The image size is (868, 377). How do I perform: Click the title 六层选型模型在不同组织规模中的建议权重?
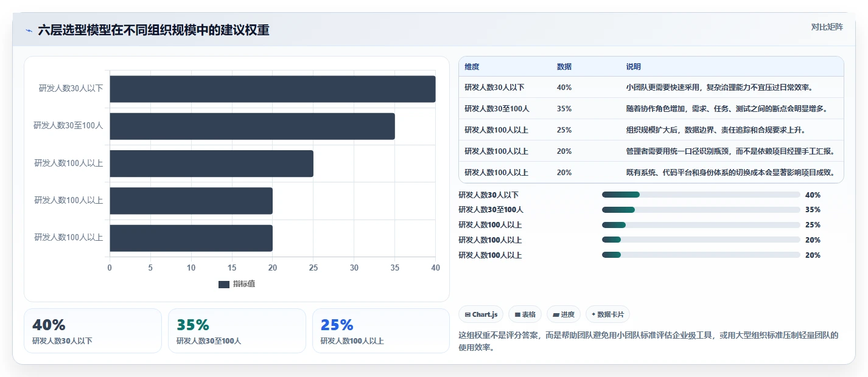(153, 30)
